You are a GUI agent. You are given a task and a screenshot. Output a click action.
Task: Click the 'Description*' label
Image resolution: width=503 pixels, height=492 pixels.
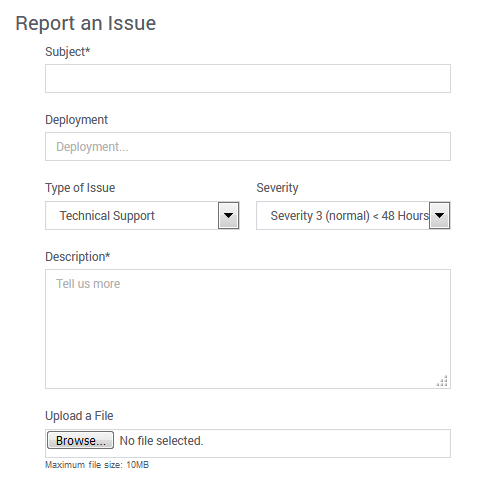click(x=78, y=257)
